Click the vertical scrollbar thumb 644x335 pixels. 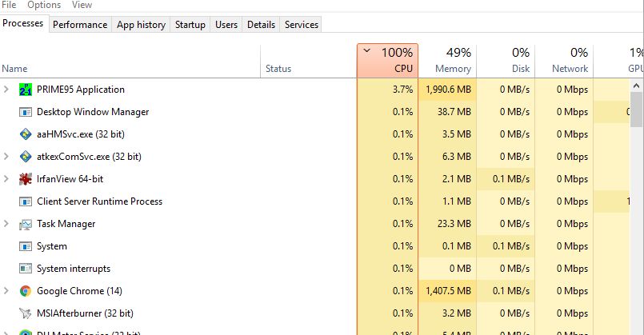(x=636, y=110)
